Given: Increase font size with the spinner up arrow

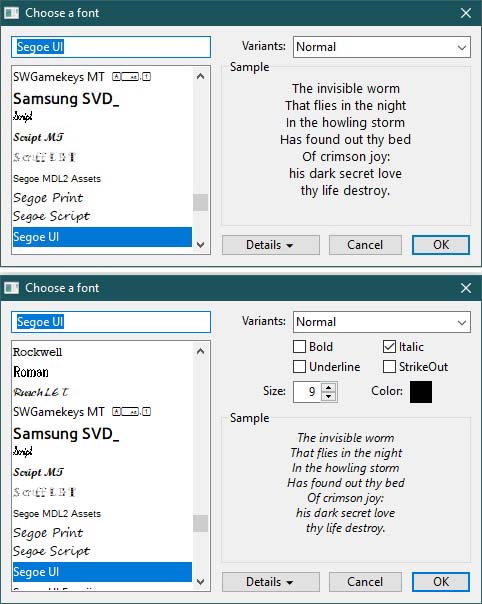Looking at the screenshot, I should point(328,388).
